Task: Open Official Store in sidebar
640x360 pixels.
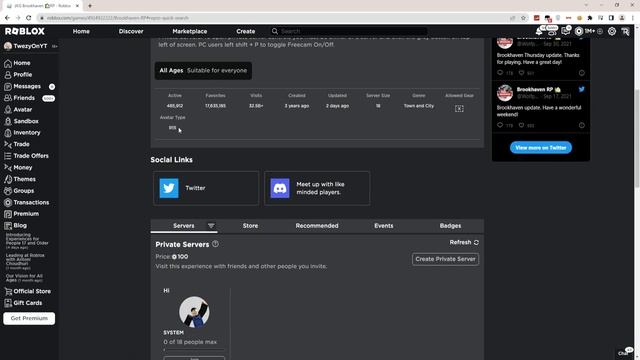Action: (27, 291)
